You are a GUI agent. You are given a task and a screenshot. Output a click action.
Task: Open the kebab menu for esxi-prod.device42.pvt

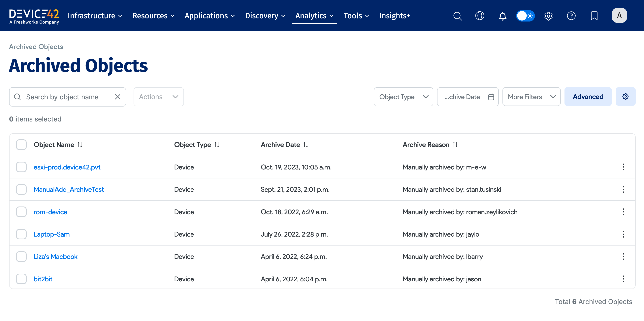pyautogui.click(x=624, y=167)
